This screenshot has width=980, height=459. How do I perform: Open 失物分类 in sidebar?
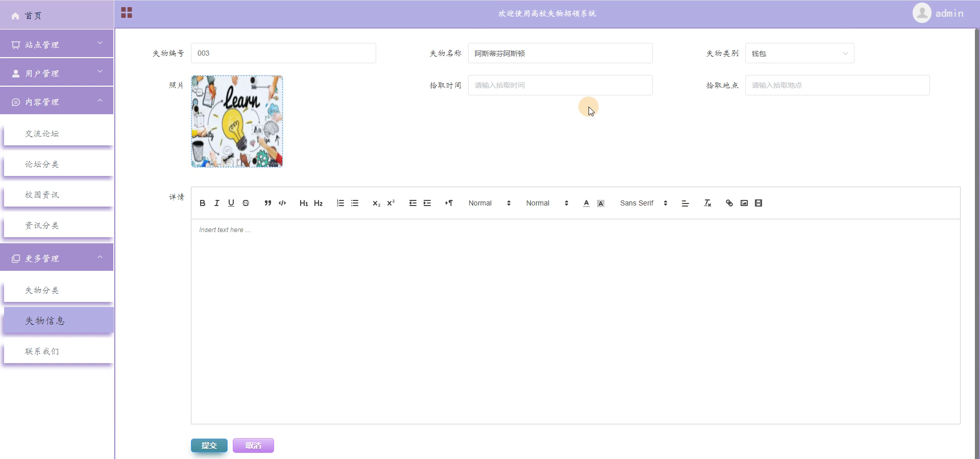click(x=59, y=290)
